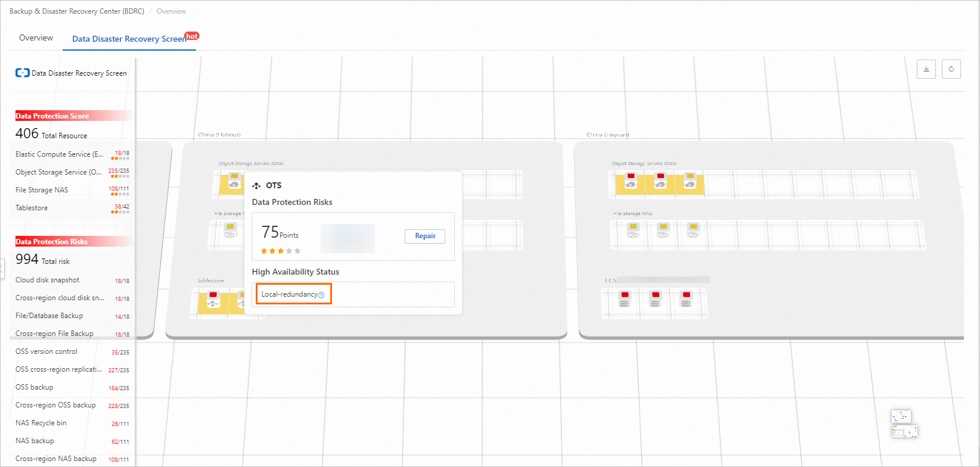
Task: Select the OSS backup risk row
Action: click(x=72, y=387)
